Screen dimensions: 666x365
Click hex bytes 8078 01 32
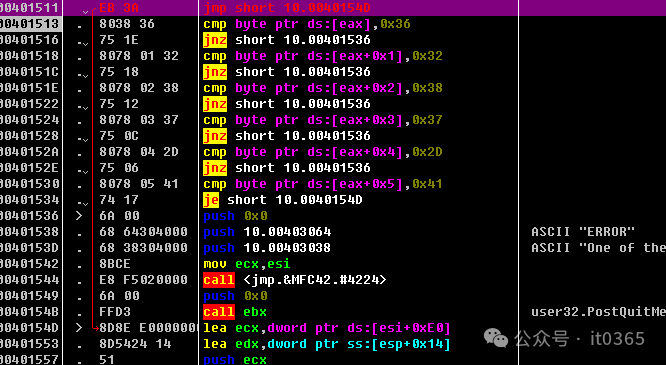139,56
